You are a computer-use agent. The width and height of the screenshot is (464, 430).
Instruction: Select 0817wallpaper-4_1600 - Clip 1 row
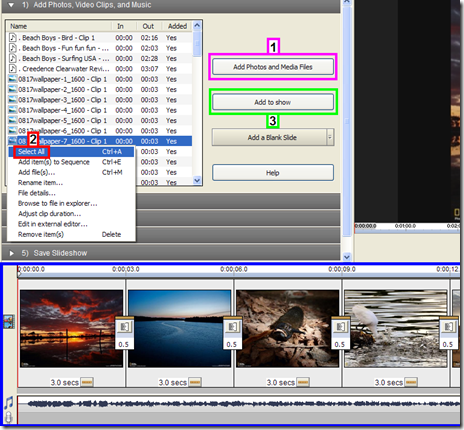tap(99, 110)
